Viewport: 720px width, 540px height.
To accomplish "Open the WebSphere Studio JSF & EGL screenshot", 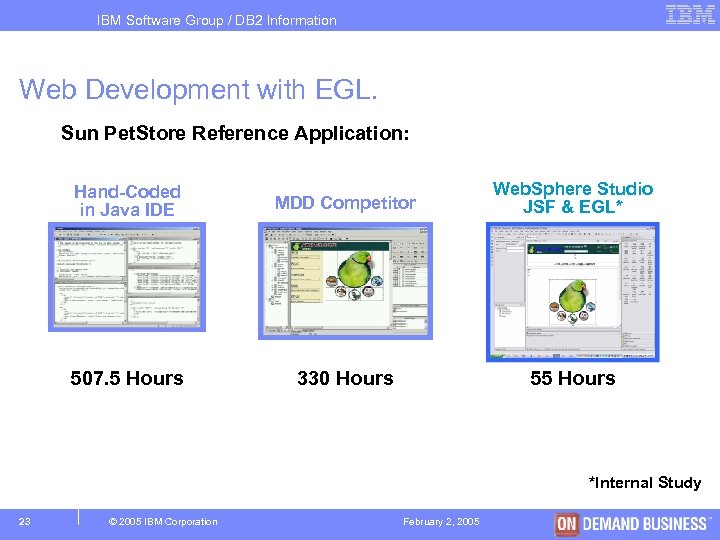I will 573,292.
